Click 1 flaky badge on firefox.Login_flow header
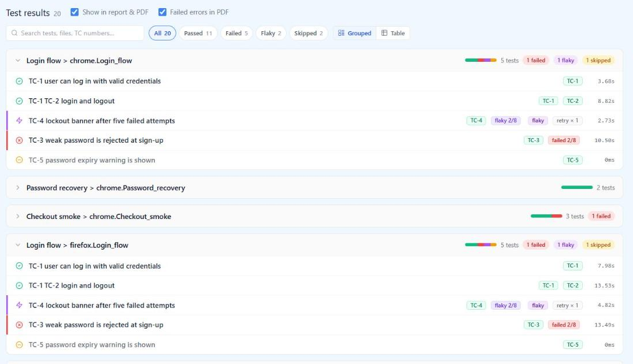 [x=565, y=245]
